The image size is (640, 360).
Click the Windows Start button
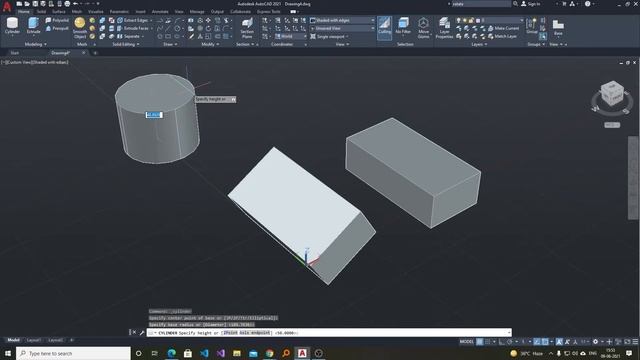[8, 353]
